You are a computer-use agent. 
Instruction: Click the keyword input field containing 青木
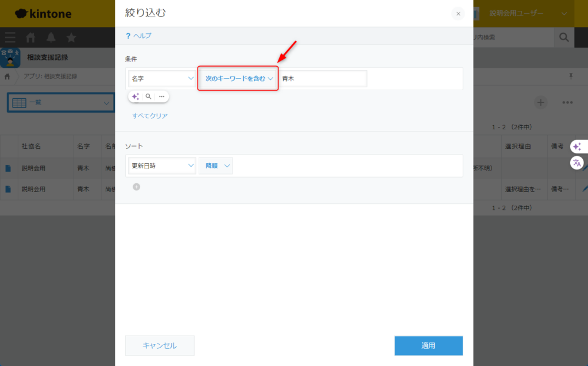coord(323,79)
